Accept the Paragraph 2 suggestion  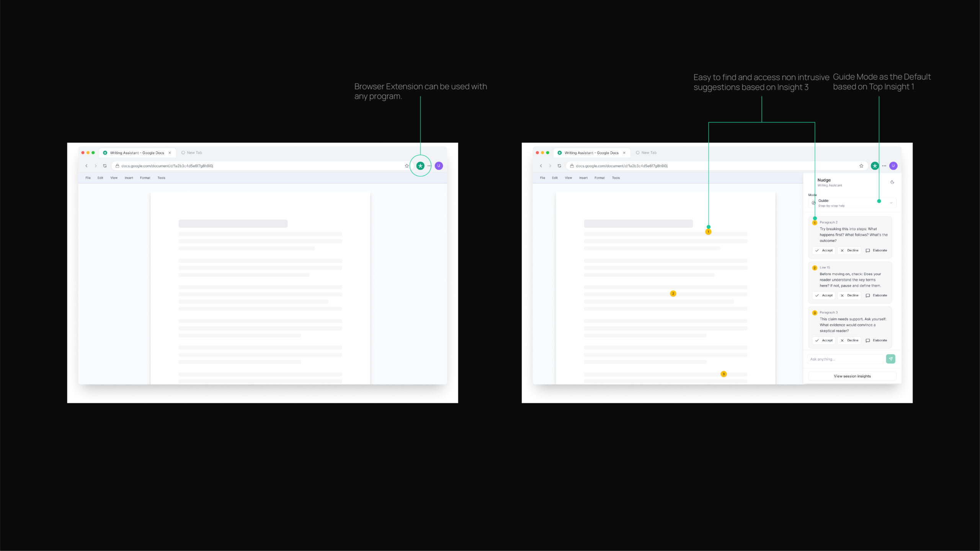pyautogui.click(x=824, y=250)
